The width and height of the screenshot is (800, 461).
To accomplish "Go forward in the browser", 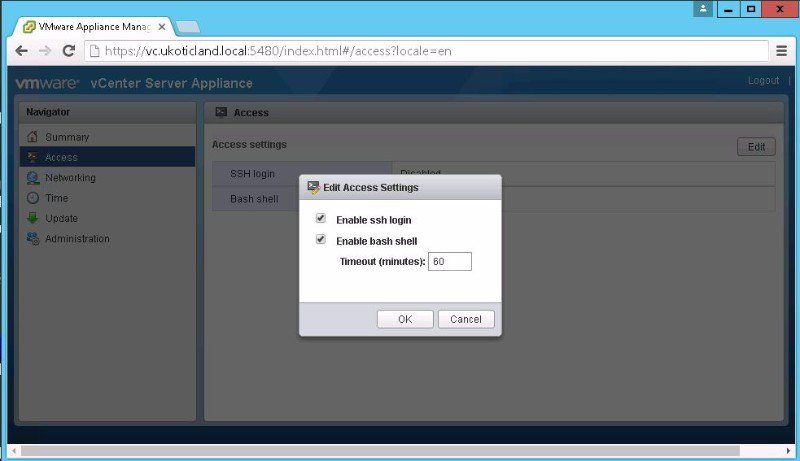I will 45,50.
